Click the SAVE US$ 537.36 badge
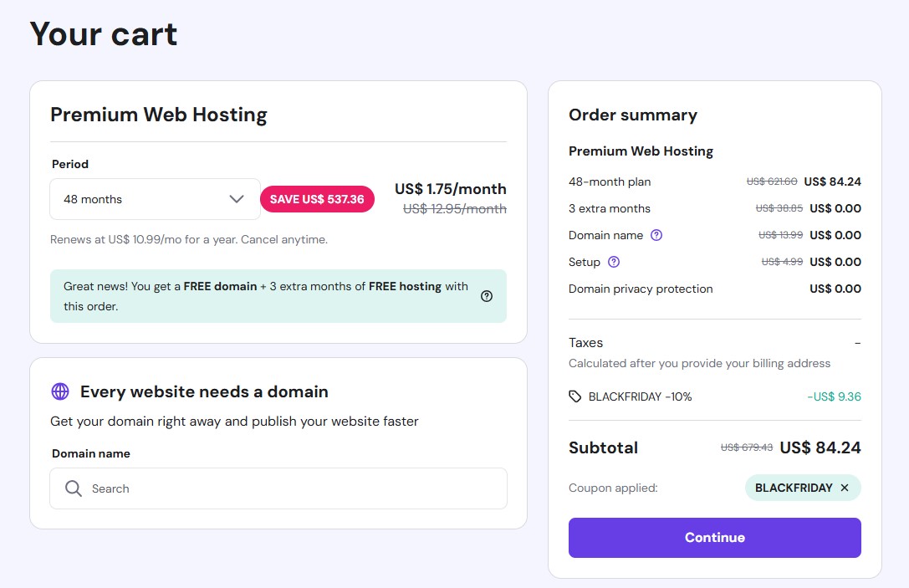909x588 pixels. point(317,199)
